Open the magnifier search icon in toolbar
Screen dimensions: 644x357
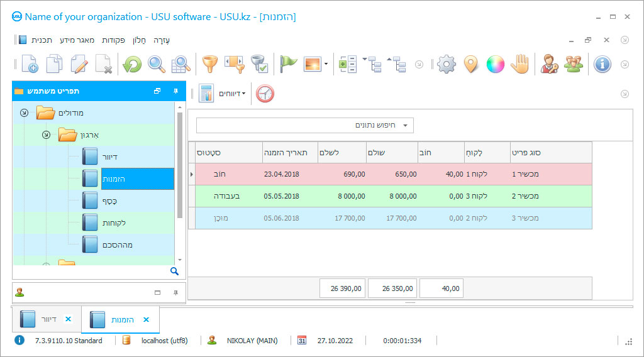tap(157, 64)
